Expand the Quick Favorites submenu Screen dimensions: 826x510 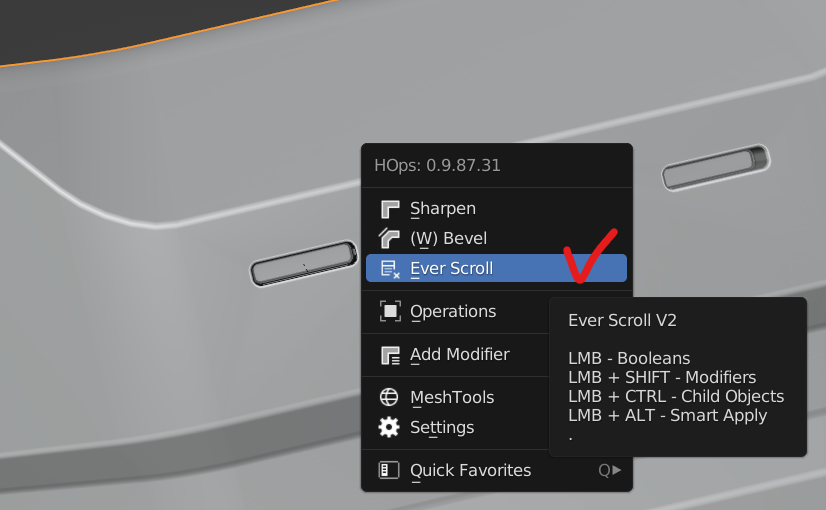coord(496,470)
